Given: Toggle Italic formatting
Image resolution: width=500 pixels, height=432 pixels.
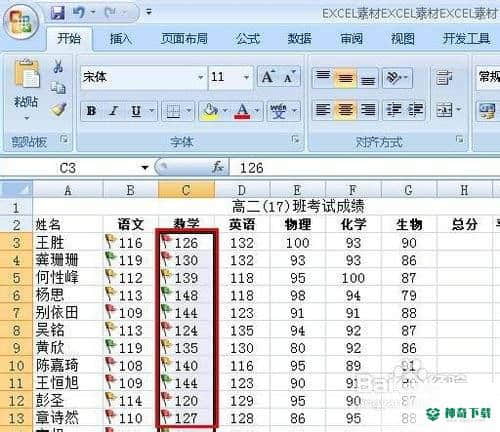Looking at the screenshot, I should point(114,110).
